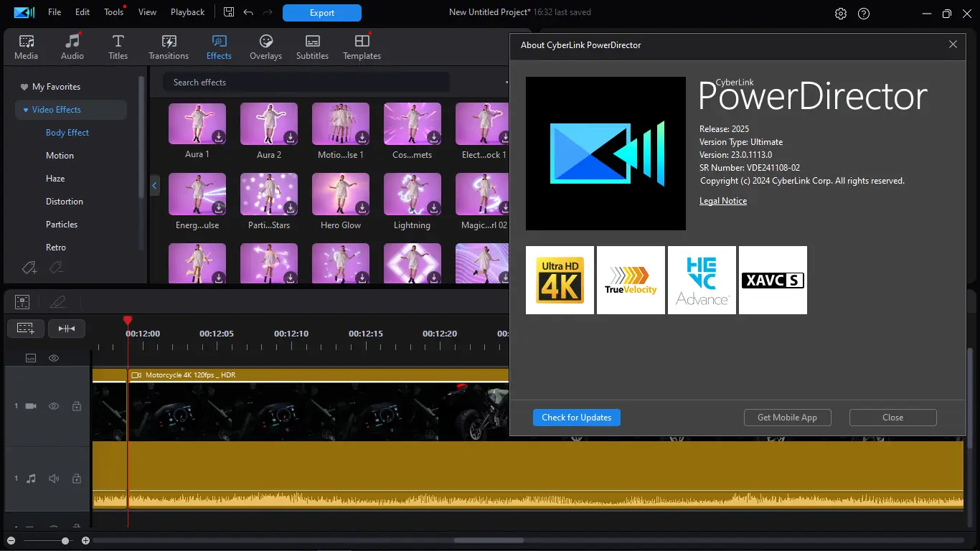Switch to the Media tab
980x551 pixels.
point(27,47)
